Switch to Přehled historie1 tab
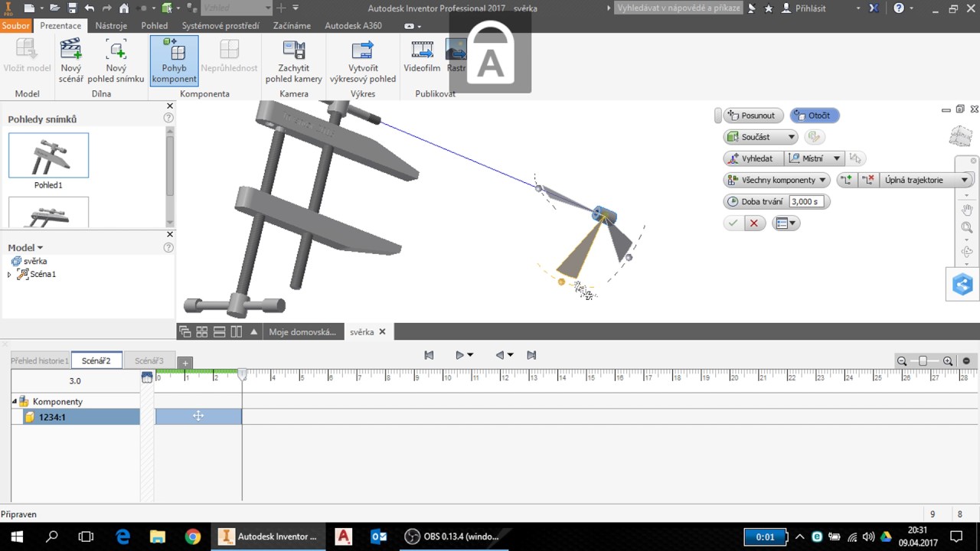The height and width of the screenshot is (551, 980). [x=40, y=360]
